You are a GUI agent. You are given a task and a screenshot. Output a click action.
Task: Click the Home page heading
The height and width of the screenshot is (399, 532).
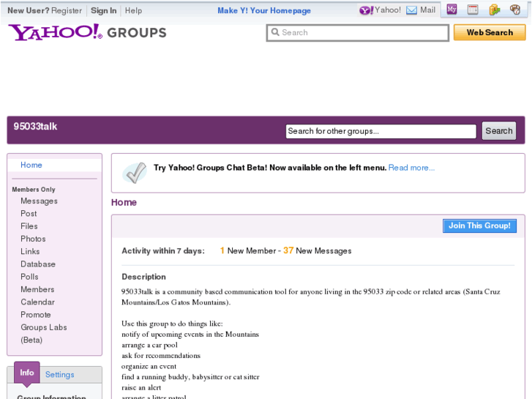coord(124,202)
